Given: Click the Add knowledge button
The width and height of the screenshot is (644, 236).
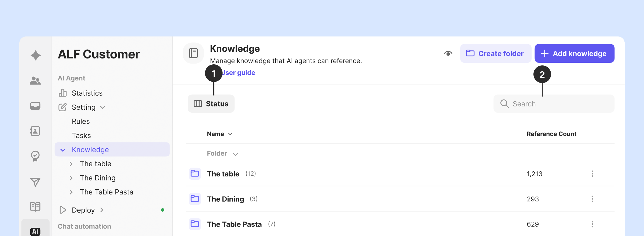Looking at the screenshot, I should (x=574, y=53).
